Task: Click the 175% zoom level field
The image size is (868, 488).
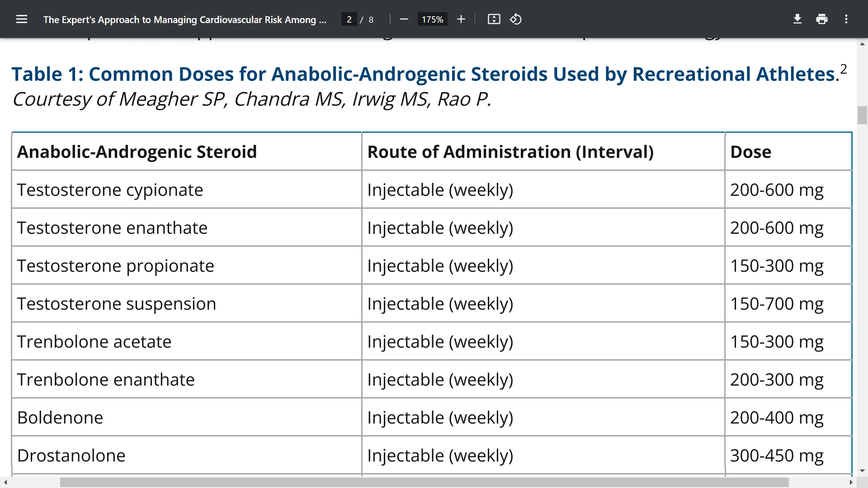Action: 432,19
